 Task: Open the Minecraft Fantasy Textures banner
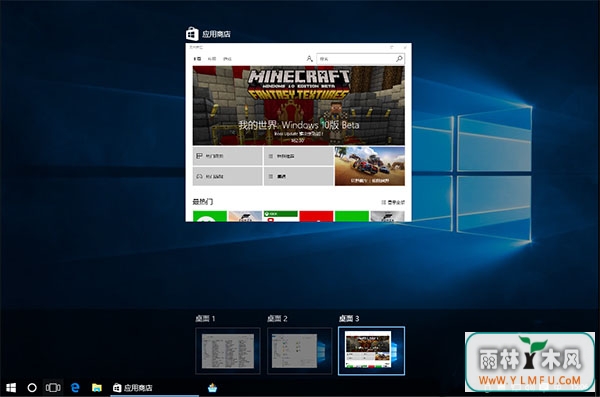(298, 106)
